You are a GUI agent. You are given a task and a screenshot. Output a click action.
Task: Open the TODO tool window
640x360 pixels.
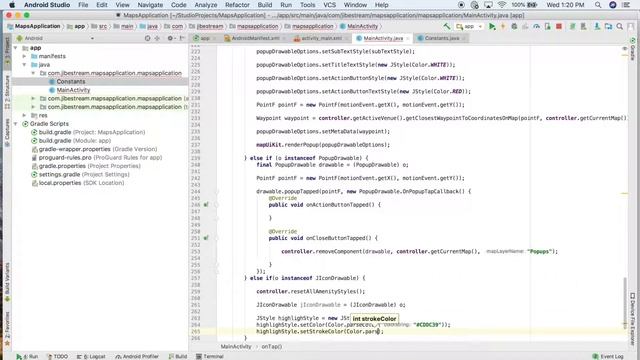[x=58, y=356]
